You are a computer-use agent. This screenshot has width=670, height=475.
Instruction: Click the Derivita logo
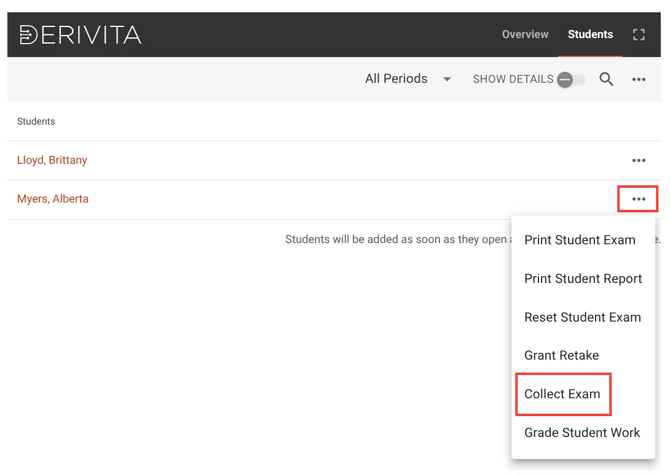tap(80, 35)
